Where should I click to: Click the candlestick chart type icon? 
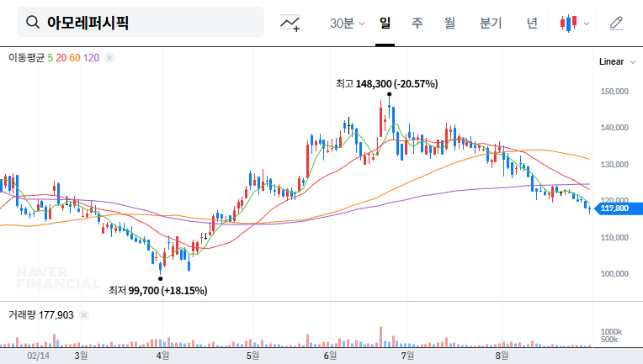pos(568,23)
